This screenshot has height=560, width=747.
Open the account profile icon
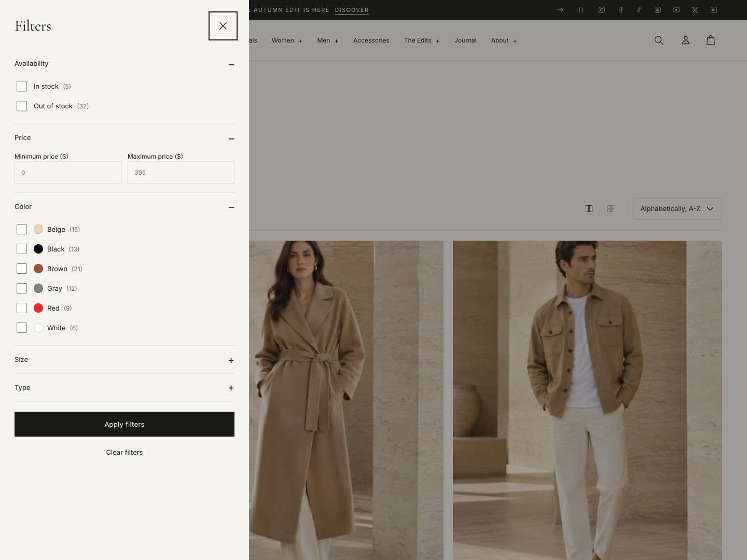pyautogui.click(x=685, y=40)
